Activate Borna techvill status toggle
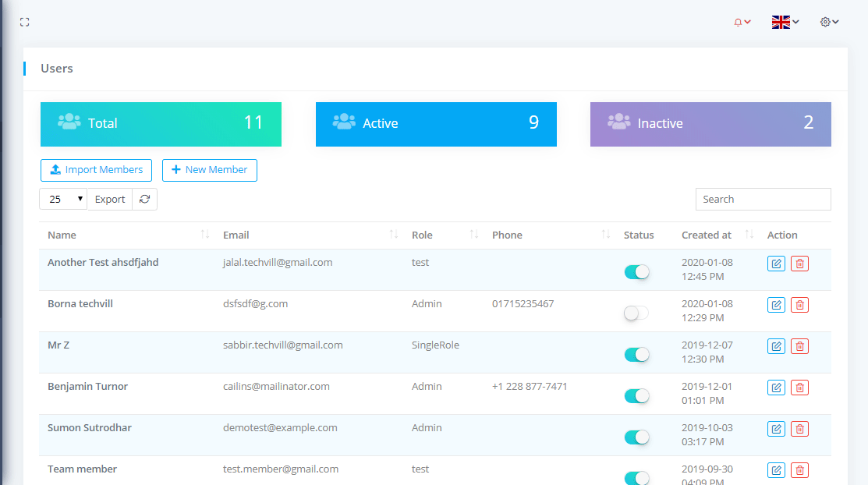The width and height of the screenshot is (868, 485). click(636, 313)
